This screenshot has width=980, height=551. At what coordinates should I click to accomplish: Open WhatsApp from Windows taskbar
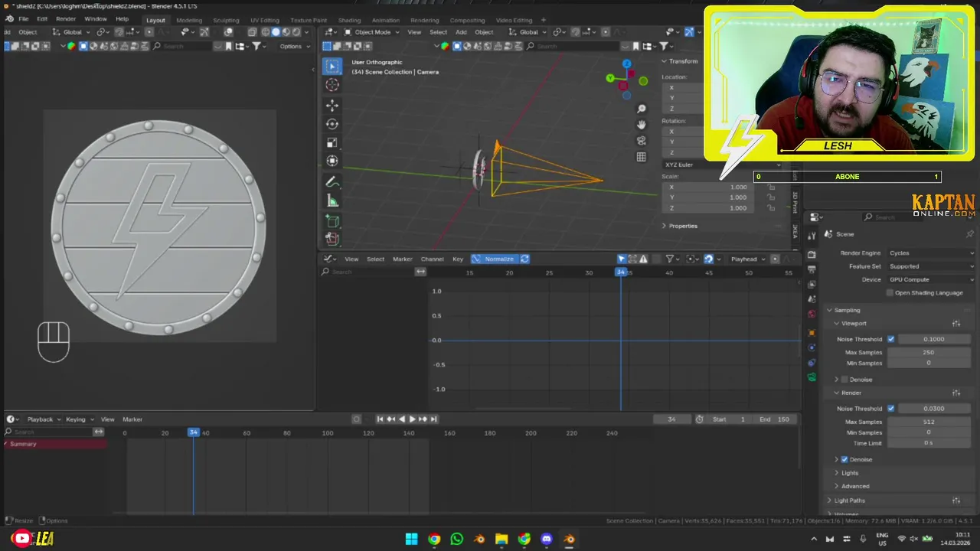(x=457, y=539)
